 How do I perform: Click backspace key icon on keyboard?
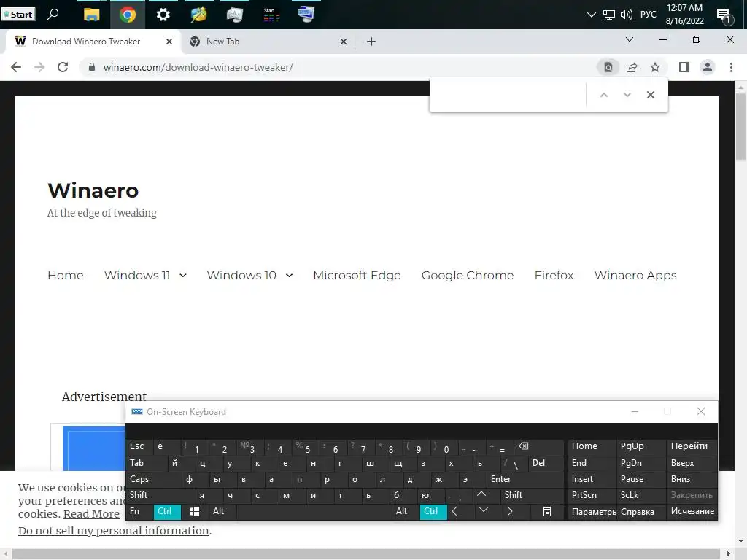click(539, 446)
